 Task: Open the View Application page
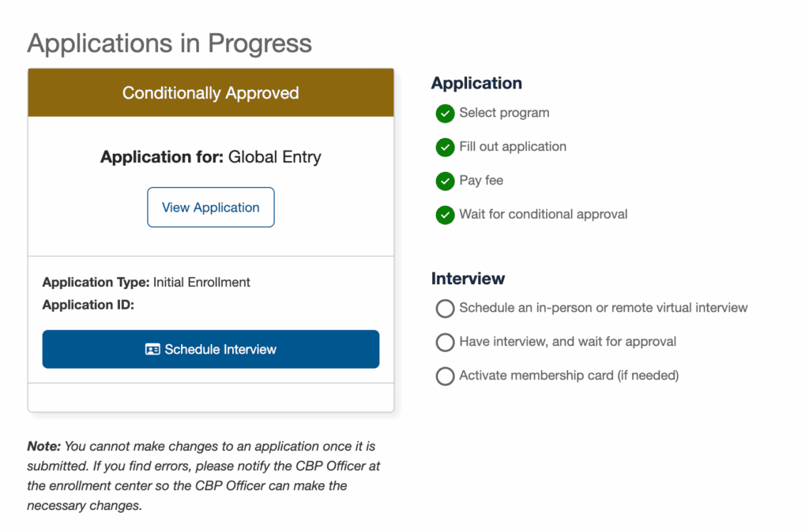click(210, 207)
